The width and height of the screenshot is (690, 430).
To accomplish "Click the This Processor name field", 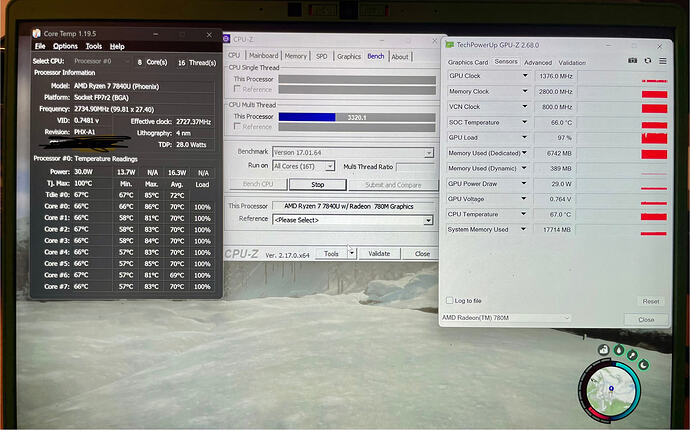I will coord(354,206).
